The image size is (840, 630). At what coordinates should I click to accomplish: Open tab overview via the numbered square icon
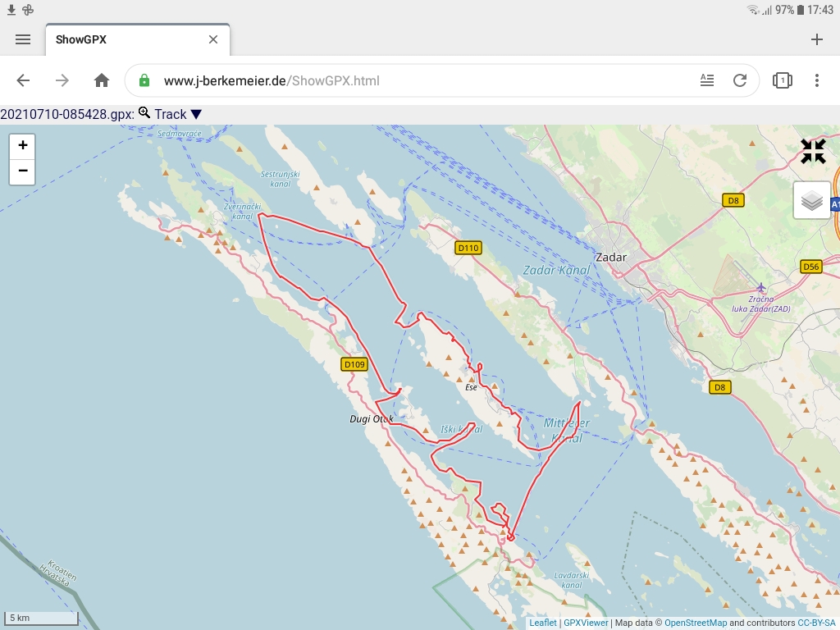pyautogui.click(x=781, y=80)
